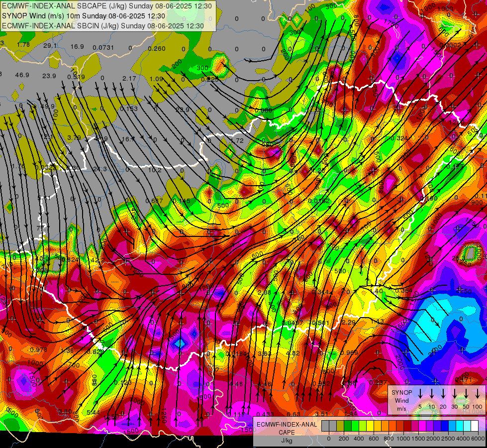
Task: Click the 50 m/s wind arrow in legend
Action: (x=466, y=394)
